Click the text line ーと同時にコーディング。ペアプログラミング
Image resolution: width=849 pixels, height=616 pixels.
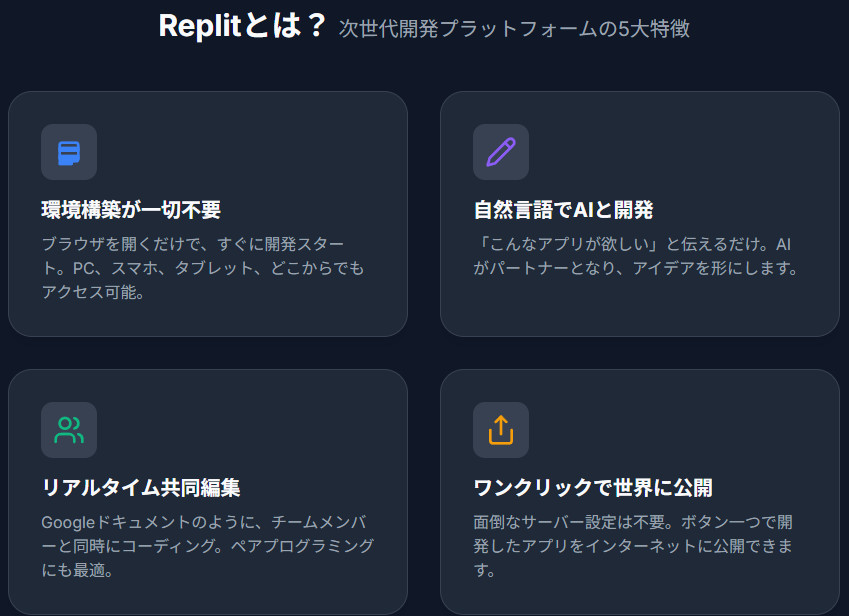tap(207, 547)
